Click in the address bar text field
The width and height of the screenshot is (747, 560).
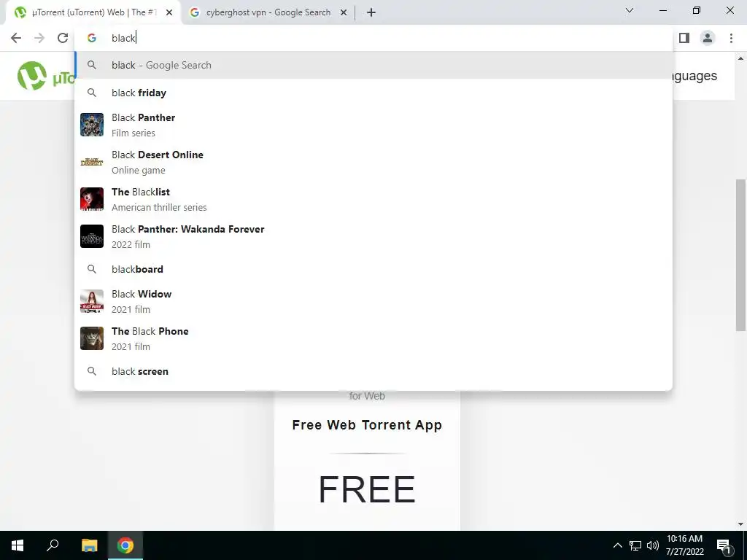coord(373,38)
